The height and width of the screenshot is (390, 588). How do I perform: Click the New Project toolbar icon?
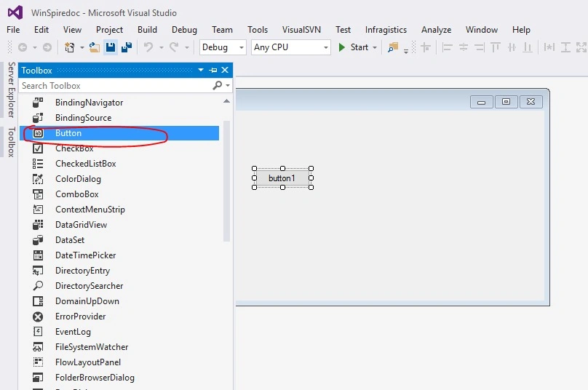tap(69, 47)
